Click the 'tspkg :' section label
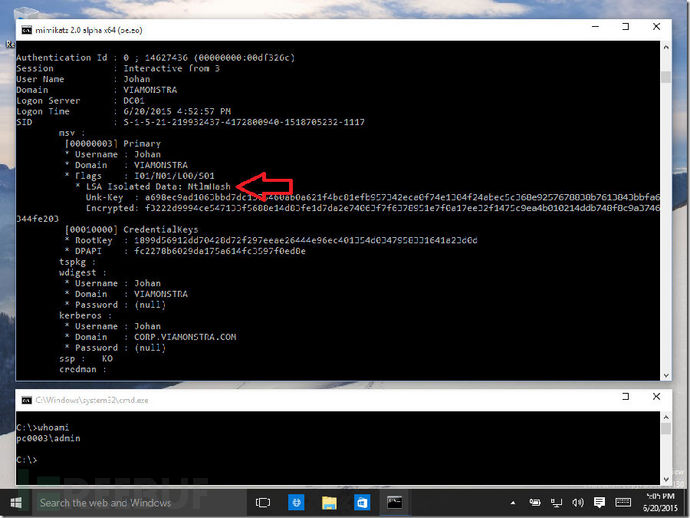Viewport: 690px width, 518px height. click(77, 262)
